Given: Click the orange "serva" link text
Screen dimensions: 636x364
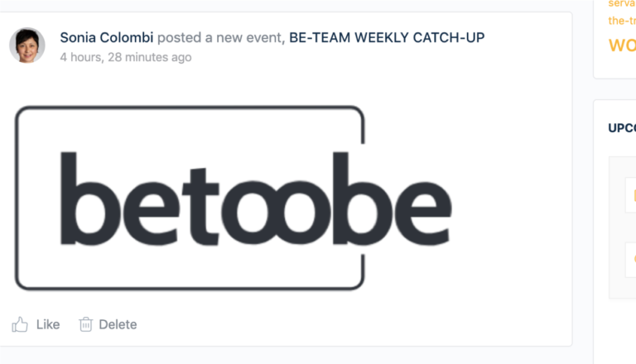Looking at the screenshot, I should (622, 3).
